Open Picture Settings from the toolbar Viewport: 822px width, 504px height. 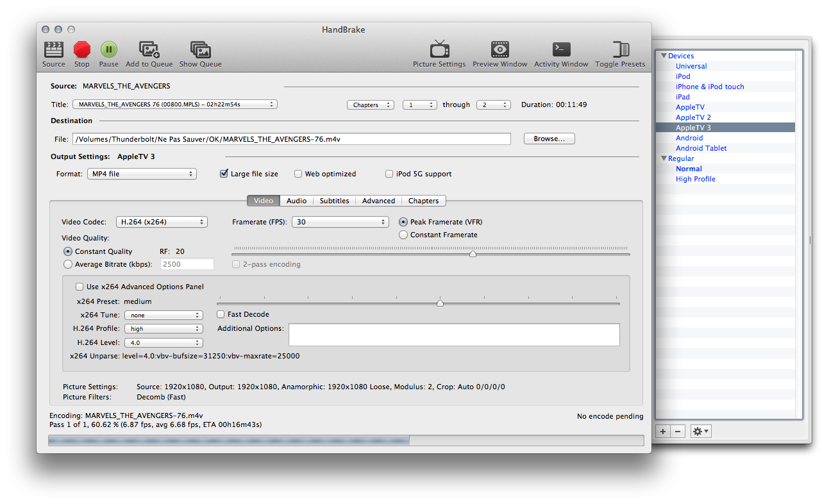pos(439,50)
